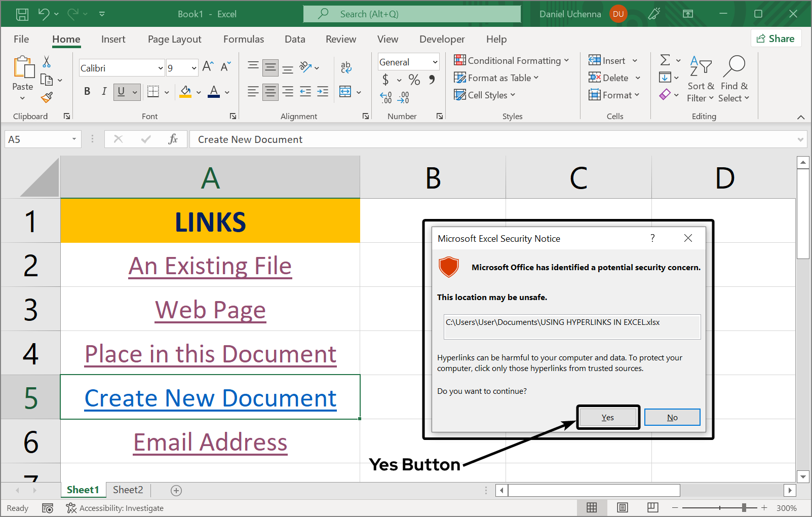
Task: Expand the General number format dropdown
Action: point(435,62)
